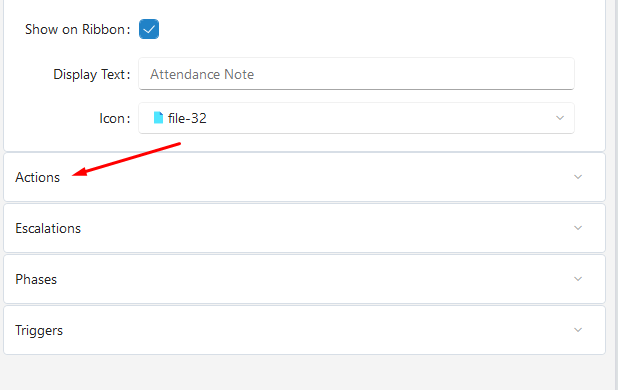The image size is (618, 390).
Task: Open the Icon selection dropdown
Action: pyautogui.click(x=356, y=118)
